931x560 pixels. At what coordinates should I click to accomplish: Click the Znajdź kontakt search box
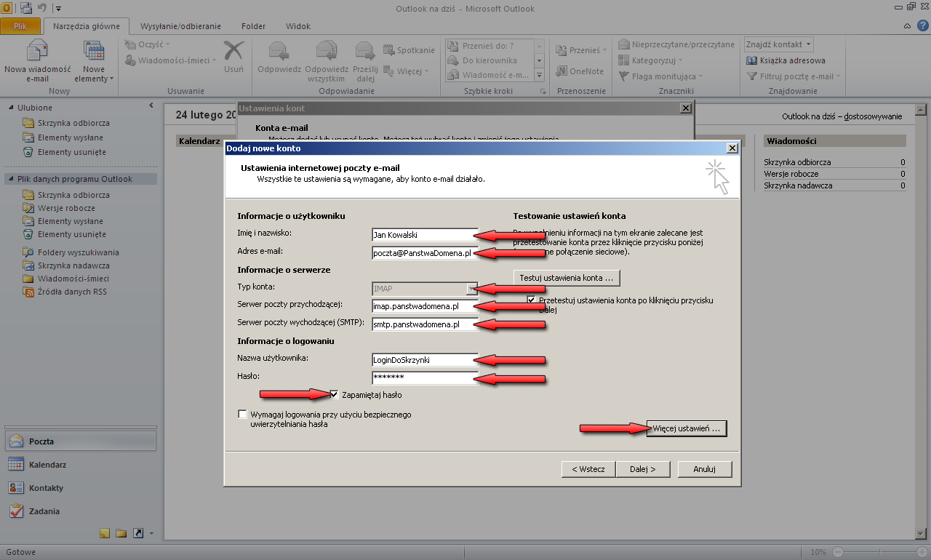[x=778, y=44]
